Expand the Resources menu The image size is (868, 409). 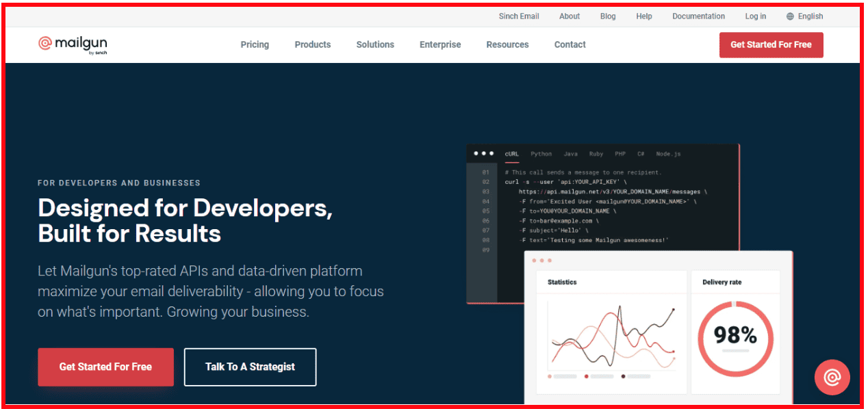(x=507, y=44)
